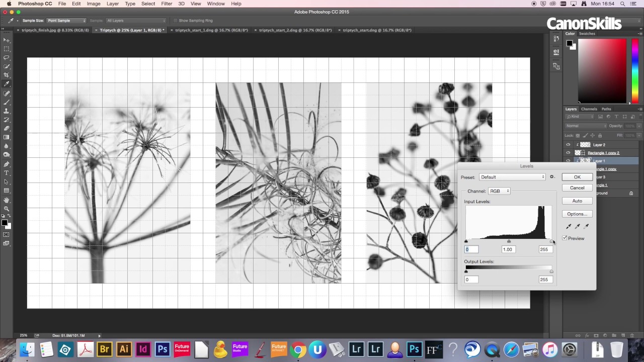Lock all layer attributes padlock

[600, 135]
